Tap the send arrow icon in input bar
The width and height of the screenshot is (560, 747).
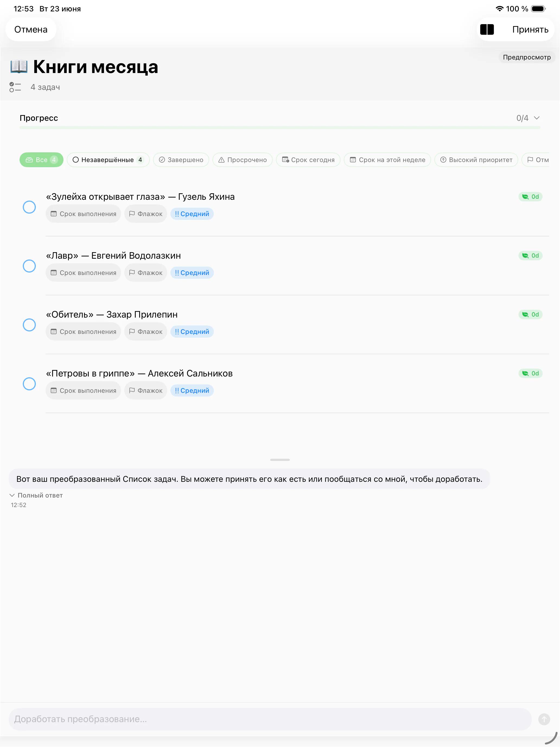tap(544, 719)
